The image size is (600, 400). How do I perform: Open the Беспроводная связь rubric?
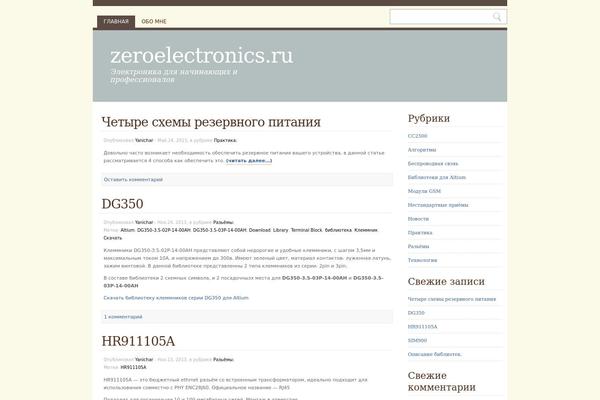coord(433,163)
